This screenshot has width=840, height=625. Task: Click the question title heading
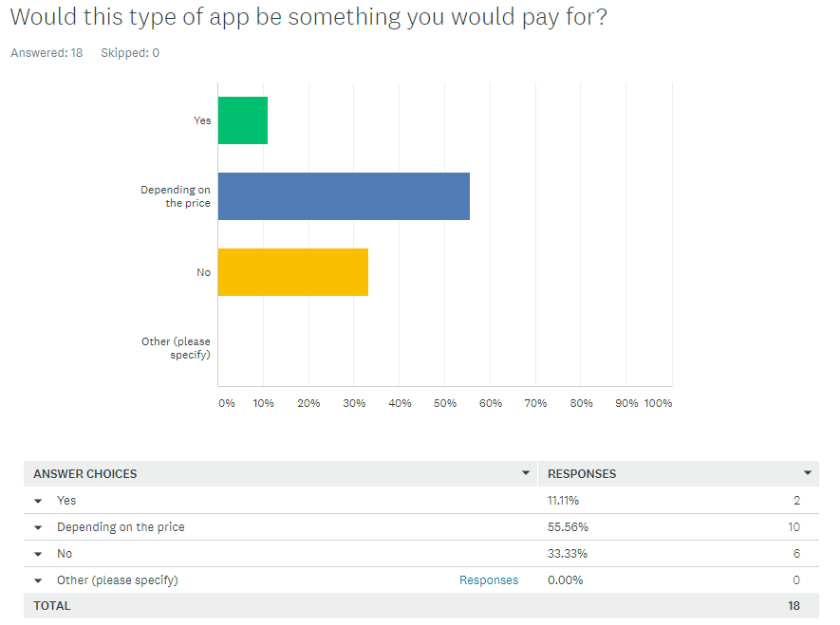click(308, 17)
